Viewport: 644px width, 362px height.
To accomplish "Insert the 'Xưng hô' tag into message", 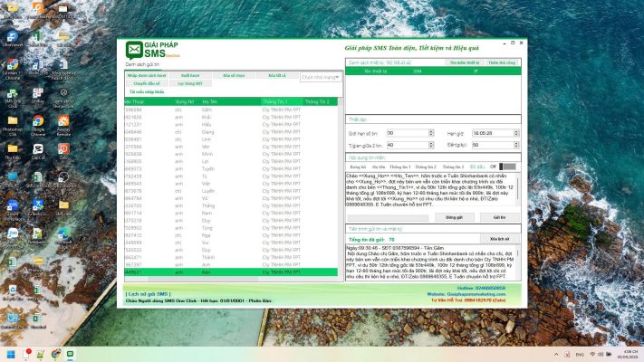I will click(358, 167).
